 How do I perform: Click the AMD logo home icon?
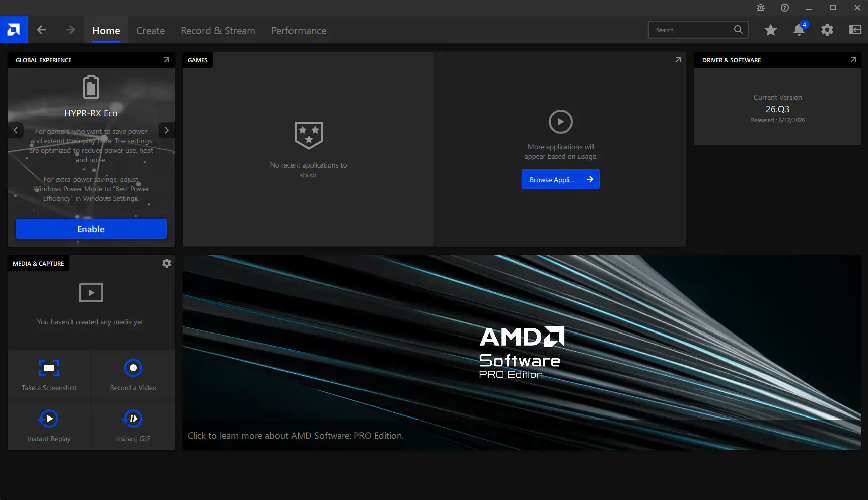pos(14,30)
